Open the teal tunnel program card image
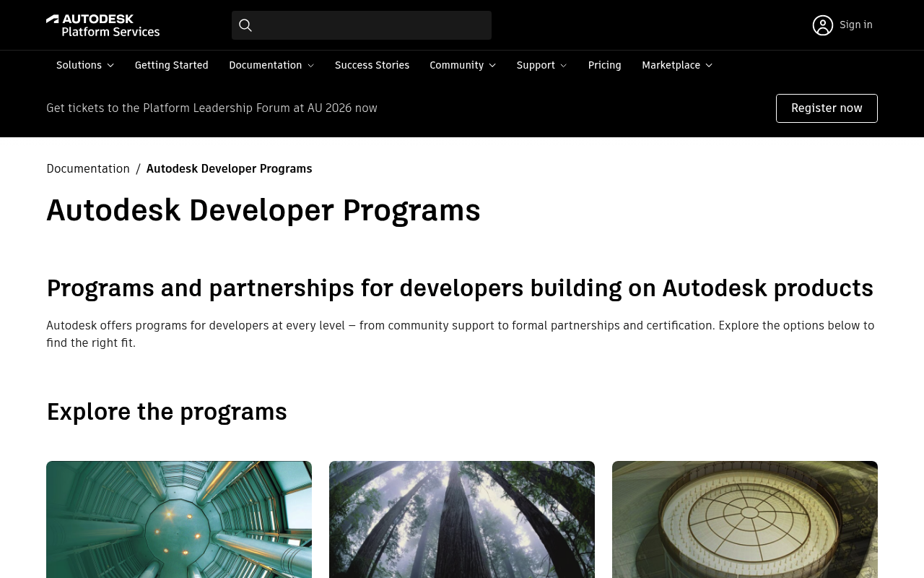The image size is (924, 578). coord(179,519)
